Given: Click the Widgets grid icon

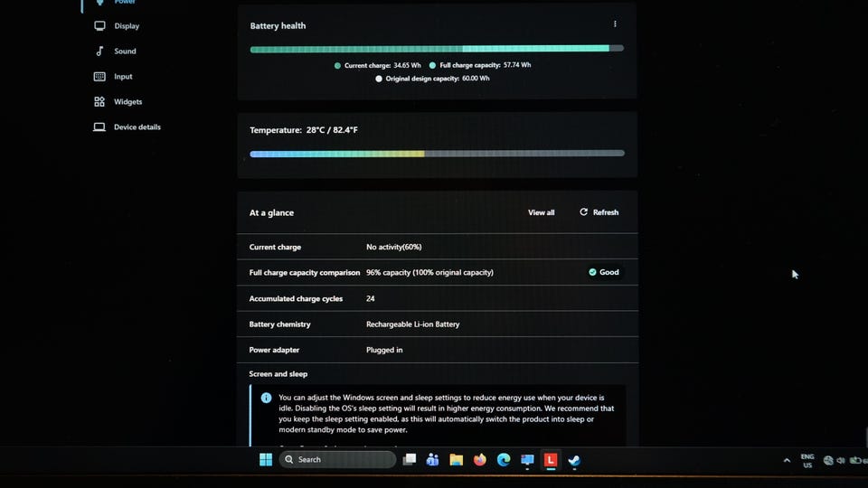Looking at the screenshot, I should tap(99, 102).
